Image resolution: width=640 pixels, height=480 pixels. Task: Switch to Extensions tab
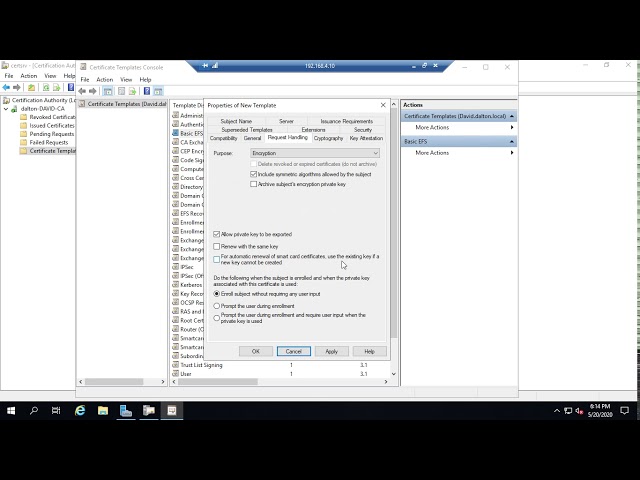(x=313, y=130)
